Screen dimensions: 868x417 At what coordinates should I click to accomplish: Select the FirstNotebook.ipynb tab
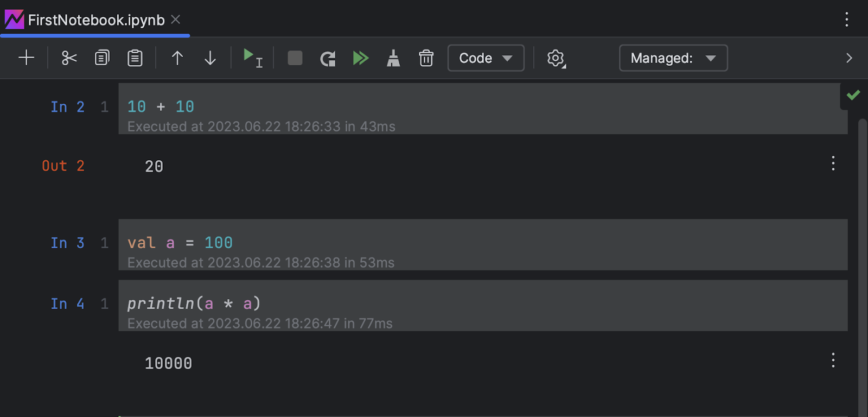point(95,20)
